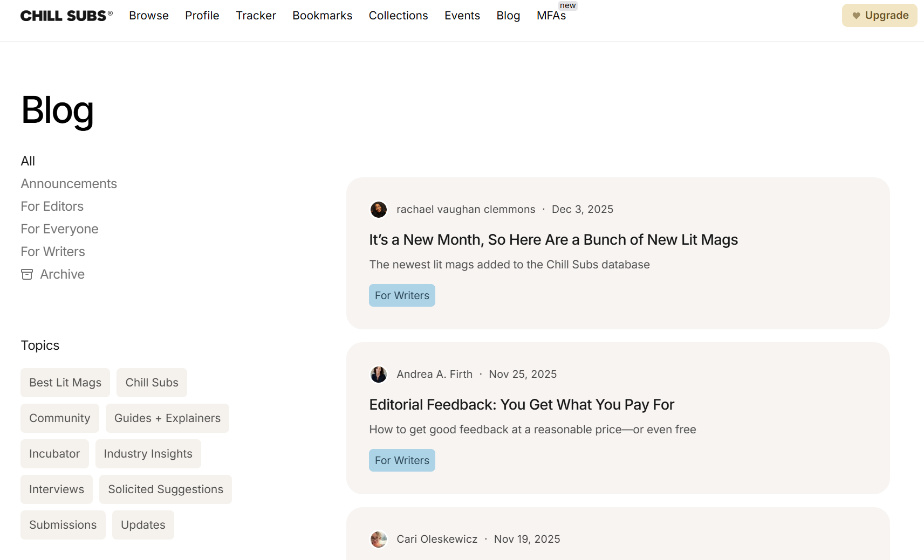This screenshot has width=924, height=560.
Task: Click Andrea A. Firth avatar
Action: [379, 375]
